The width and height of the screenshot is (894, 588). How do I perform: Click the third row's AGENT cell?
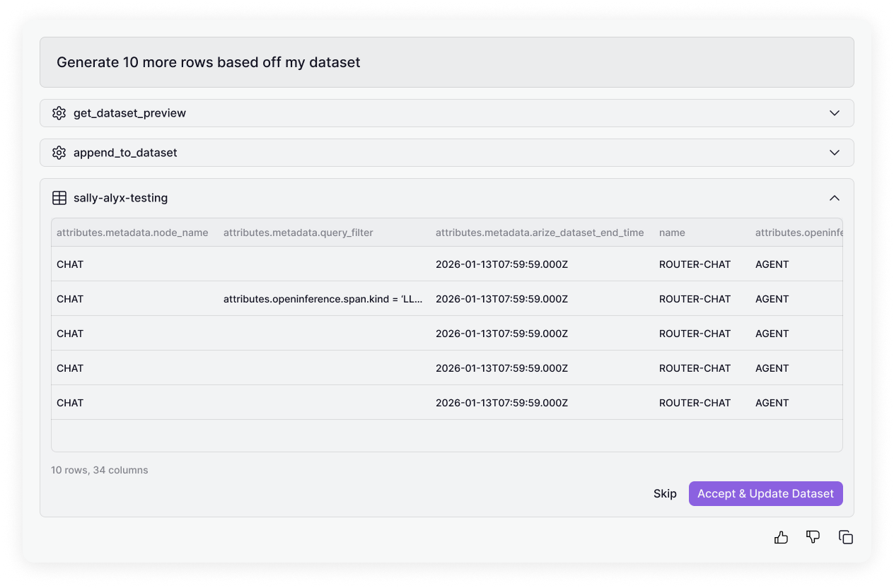772,334
